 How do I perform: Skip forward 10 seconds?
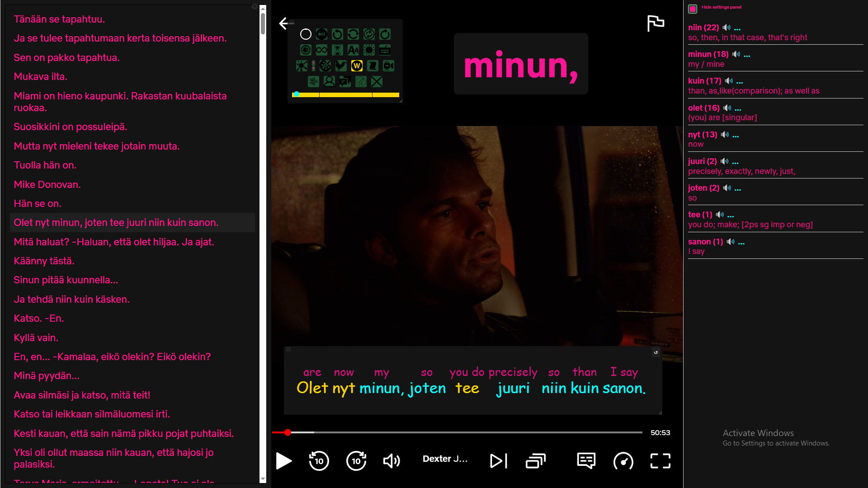coord(356,461)
